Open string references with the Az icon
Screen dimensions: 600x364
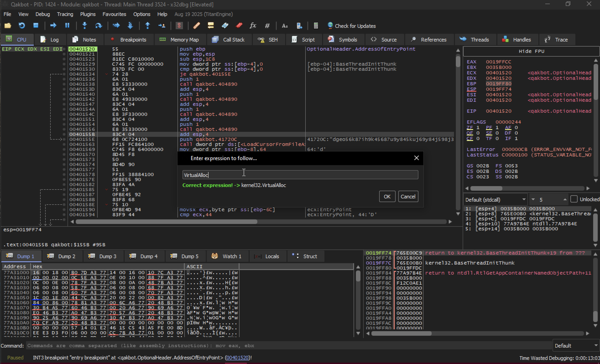point(285,26)
